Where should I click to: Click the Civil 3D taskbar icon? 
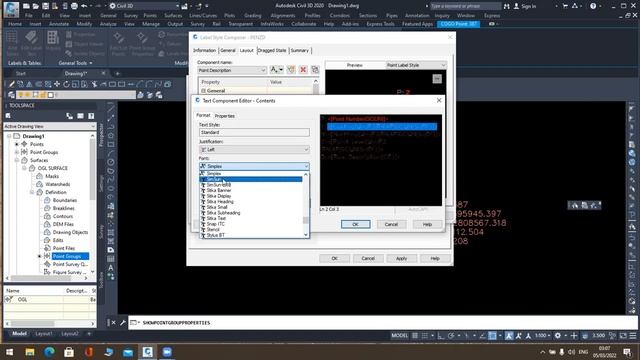point(147,352)
